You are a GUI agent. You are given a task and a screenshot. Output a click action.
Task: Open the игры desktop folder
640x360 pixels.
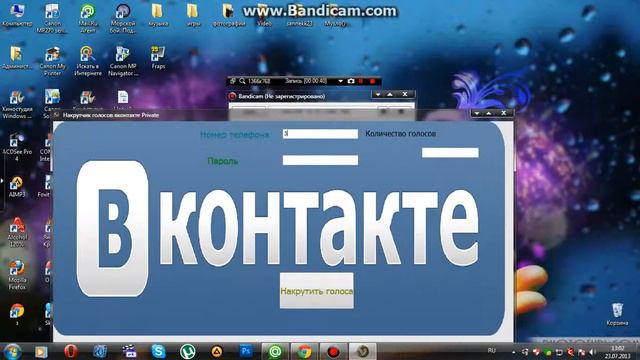pos(193,16)
